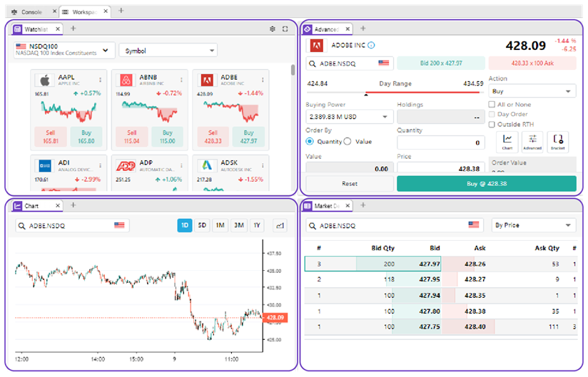The height and width of the screenshot is (377, 588).
Task: Enable the All or None checkbox
Action: tap(492, 105)
